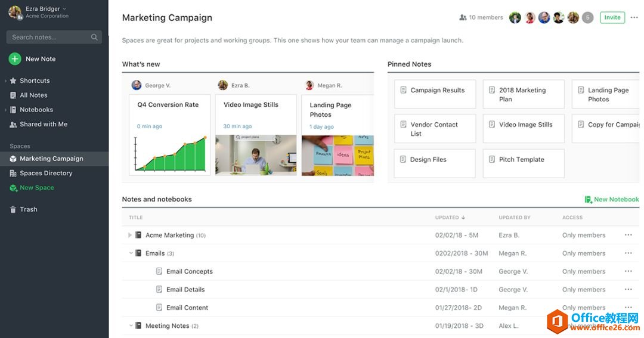
Task: Click the Marketing Campaign page heading
Action: pos(167,18)
